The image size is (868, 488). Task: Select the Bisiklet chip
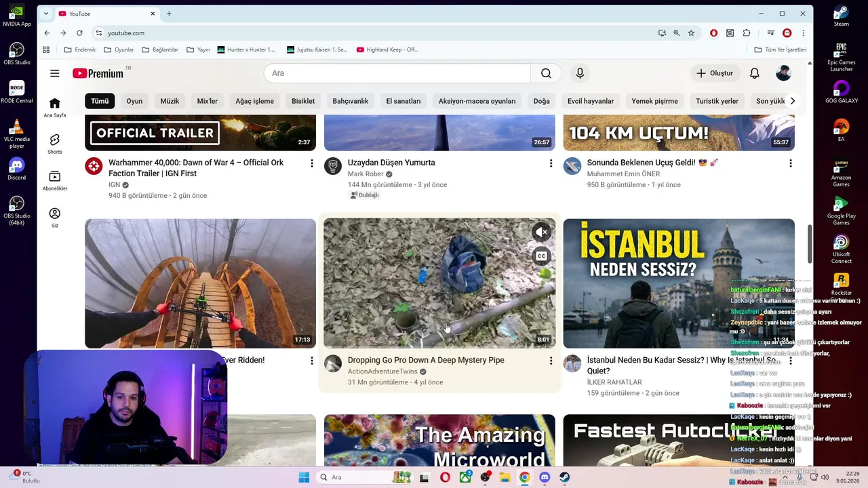[x=303, y=101]
